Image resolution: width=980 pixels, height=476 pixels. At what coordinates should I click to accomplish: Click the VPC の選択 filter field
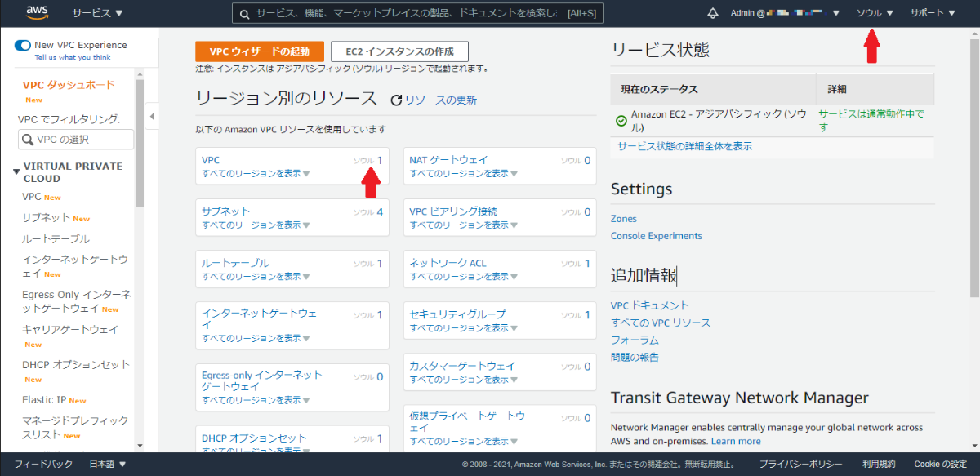76,140
